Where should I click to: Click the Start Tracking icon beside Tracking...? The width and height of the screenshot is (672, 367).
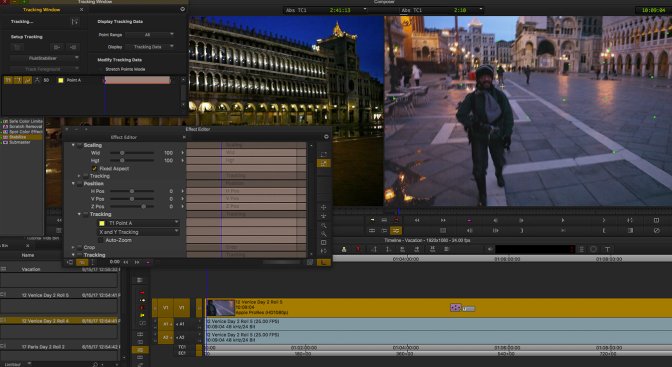click(x=75, y=21)
